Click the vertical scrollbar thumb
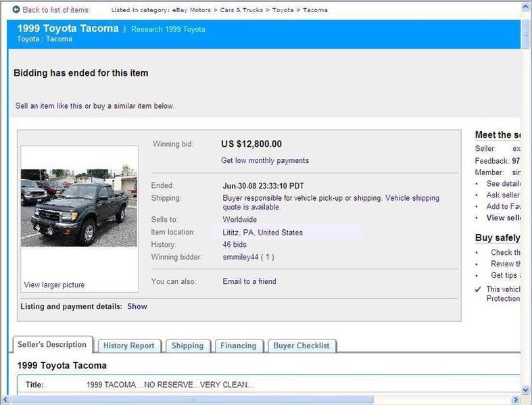 click(525, 34)
